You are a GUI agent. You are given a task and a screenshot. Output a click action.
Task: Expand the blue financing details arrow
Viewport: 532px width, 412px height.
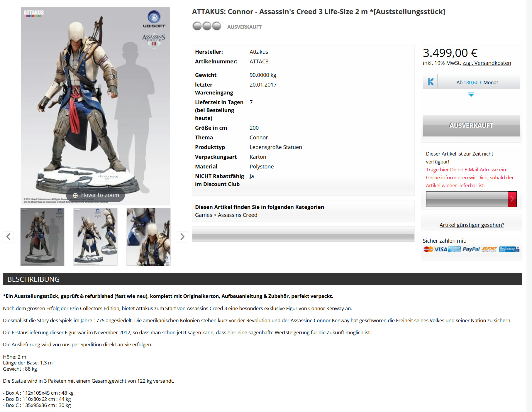click(x=471, y=94)
